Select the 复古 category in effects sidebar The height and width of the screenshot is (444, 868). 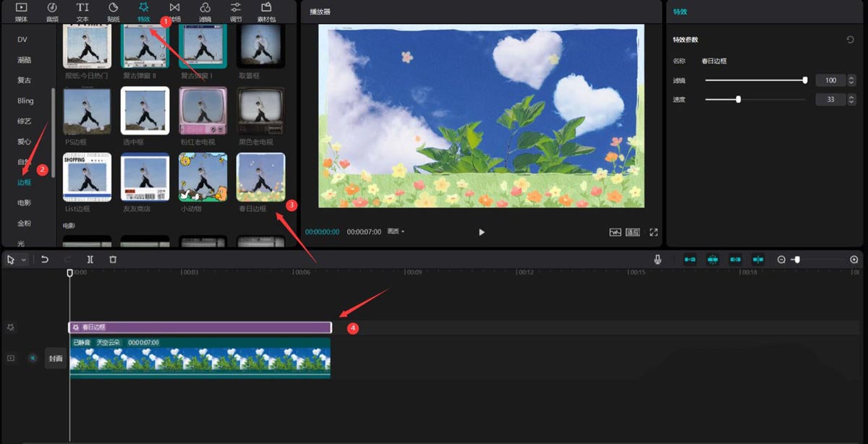pos(24,80)
